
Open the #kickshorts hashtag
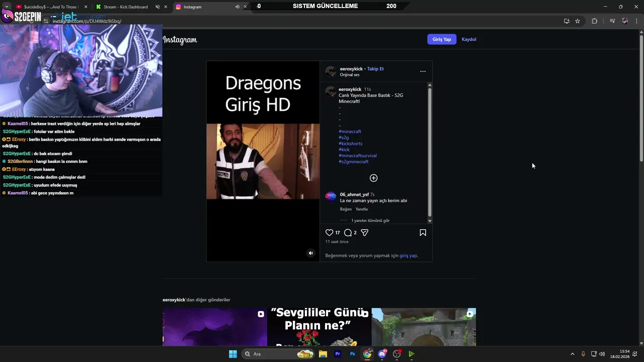pyautogui.click(x=350, y=144)
